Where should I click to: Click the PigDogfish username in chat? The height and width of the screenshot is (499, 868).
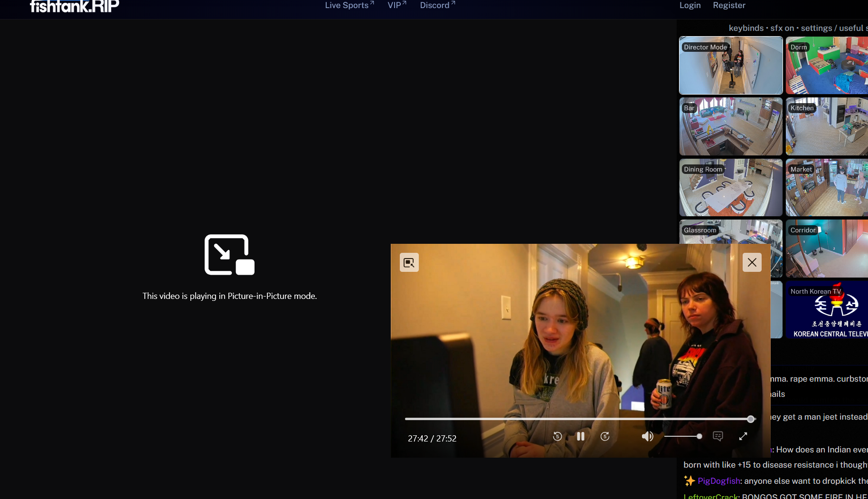tap(719, 481)
